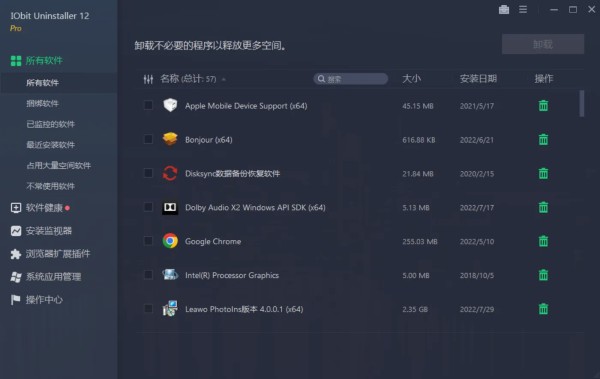600x379 pixels.
Task: Delete Leawo PhotoIns using its trash icon
Action: (x=543, y=309)
